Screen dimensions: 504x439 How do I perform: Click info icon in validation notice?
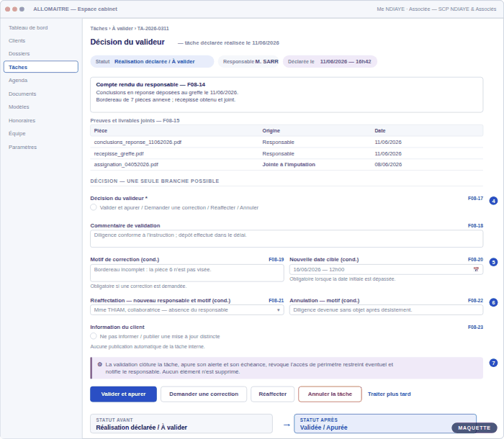[x=99, y=364]
